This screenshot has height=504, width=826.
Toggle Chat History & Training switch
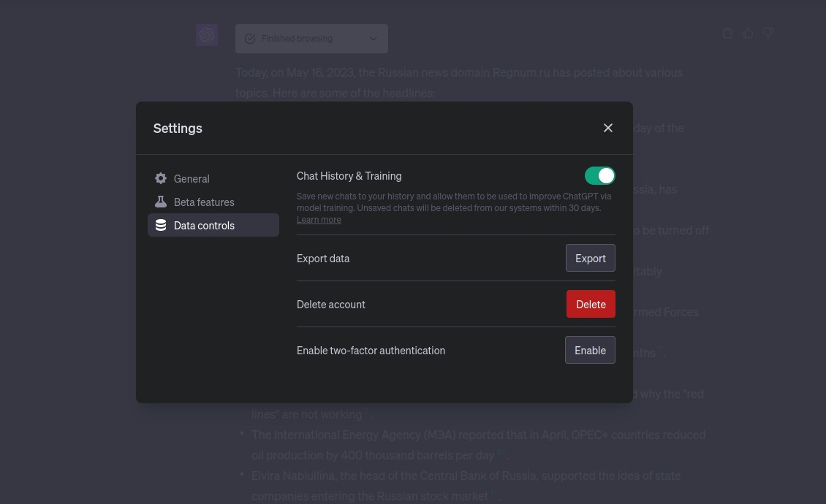click(599, 176)
